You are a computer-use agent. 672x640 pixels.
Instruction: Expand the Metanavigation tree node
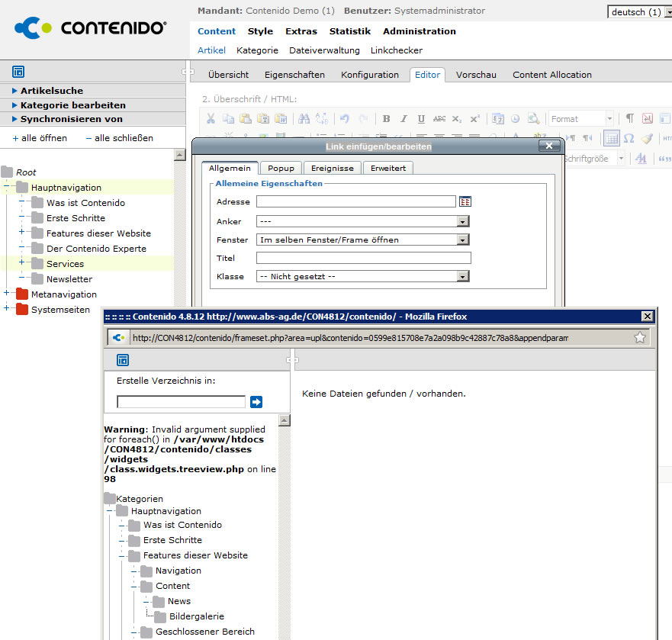7,294
